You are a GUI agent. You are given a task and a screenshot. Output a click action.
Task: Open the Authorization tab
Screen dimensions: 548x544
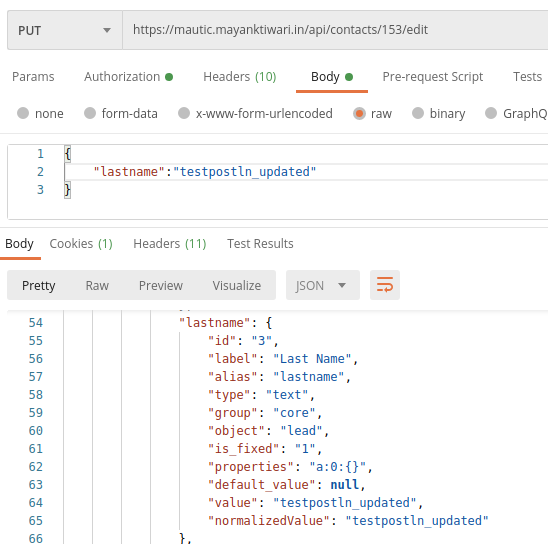(x=128, y=77)
